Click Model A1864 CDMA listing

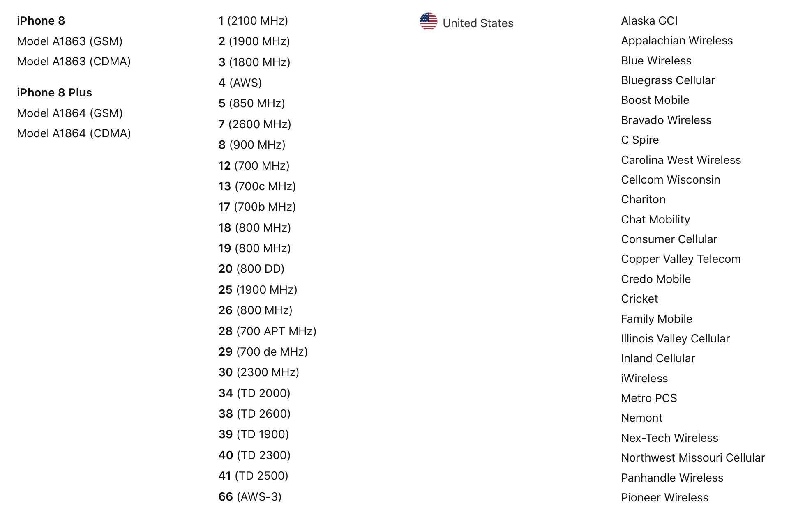(75, 132)
